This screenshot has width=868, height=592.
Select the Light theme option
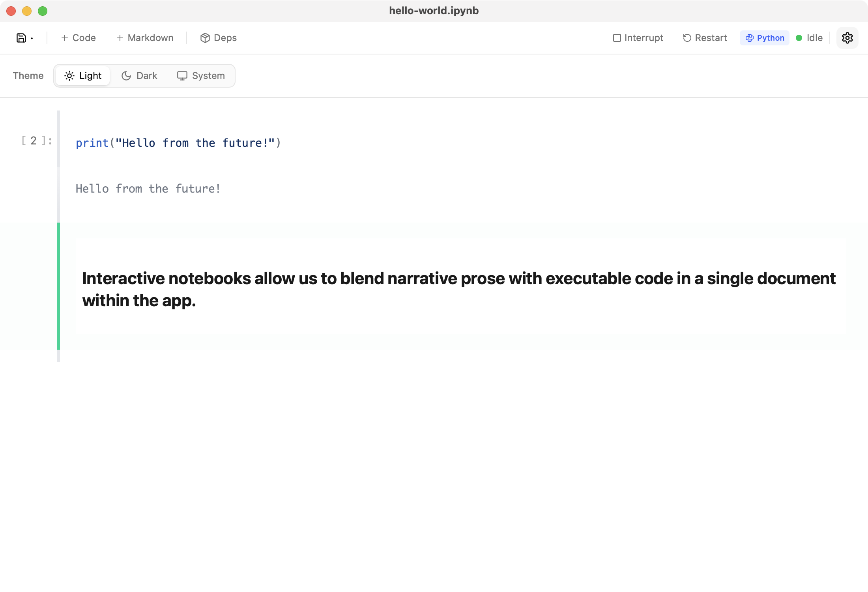click(x=83, y=76)
